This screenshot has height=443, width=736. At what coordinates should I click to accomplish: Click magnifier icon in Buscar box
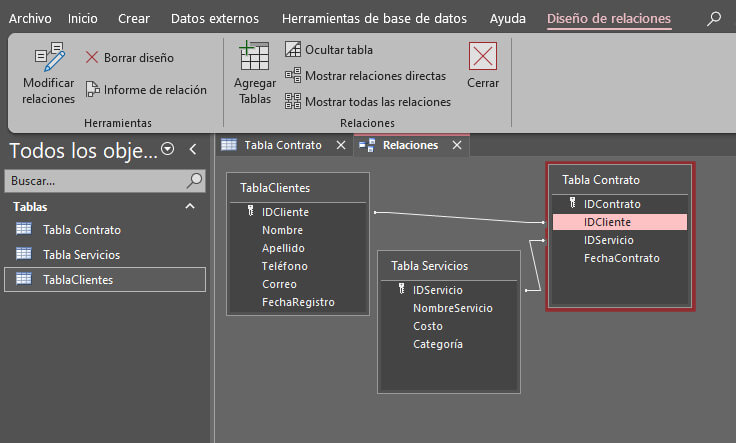tap(194, 180)
